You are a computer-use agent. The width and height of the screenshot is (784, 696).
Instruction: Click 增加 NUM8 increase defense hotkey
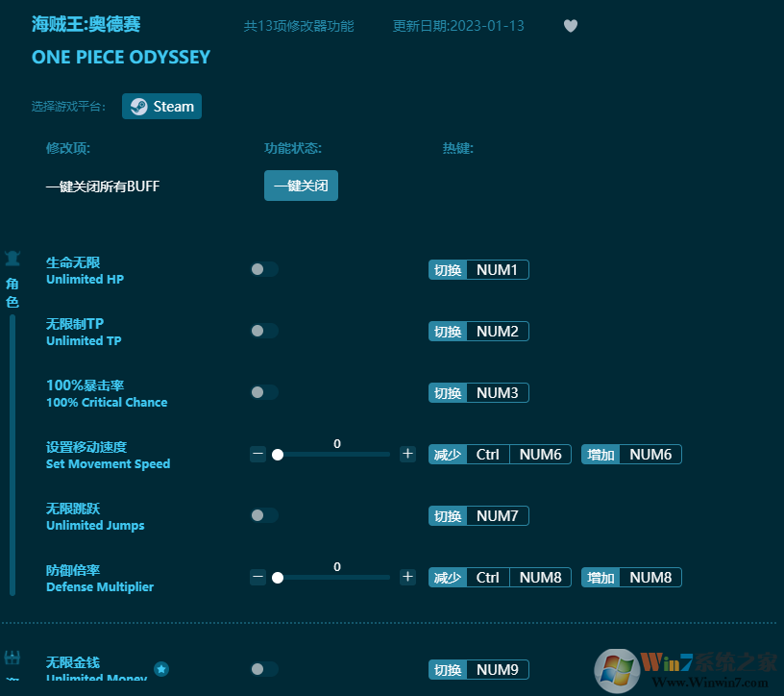tap(631, 578)
